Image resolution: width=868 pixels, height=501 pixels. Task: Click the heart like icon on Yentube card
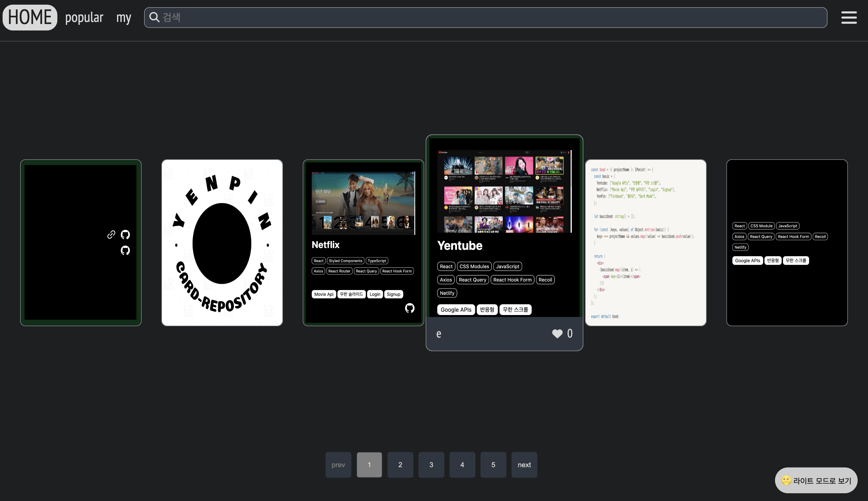click(557, 333)
